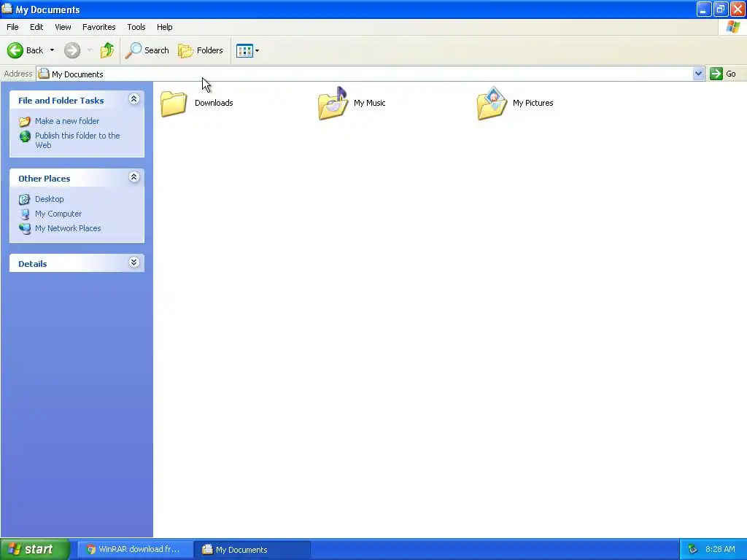This screenshot has width=747, height=560.
Task: Open the Help menu
Action: [x=164, y=27]
